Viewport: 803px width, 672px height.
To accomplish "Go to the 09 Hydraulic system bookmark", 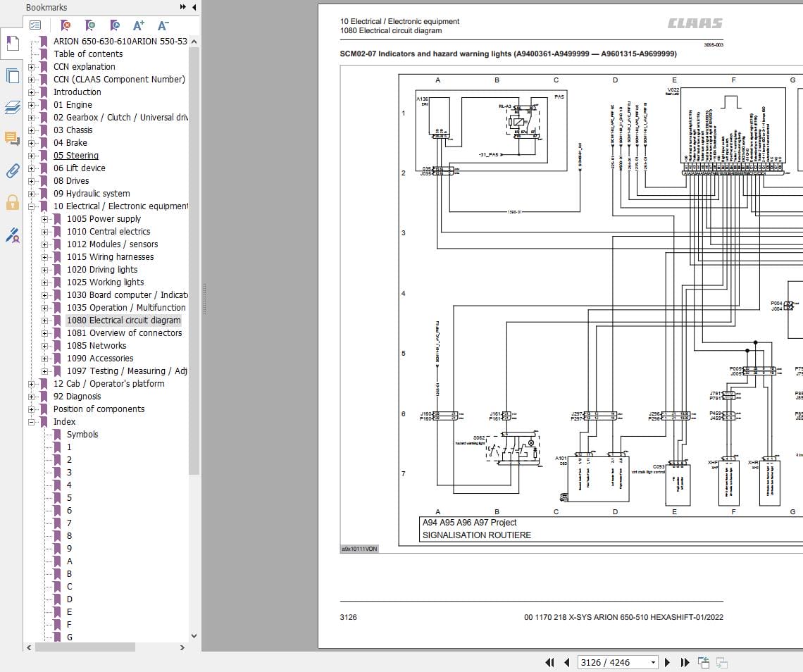I will click(x=92, y=193).
